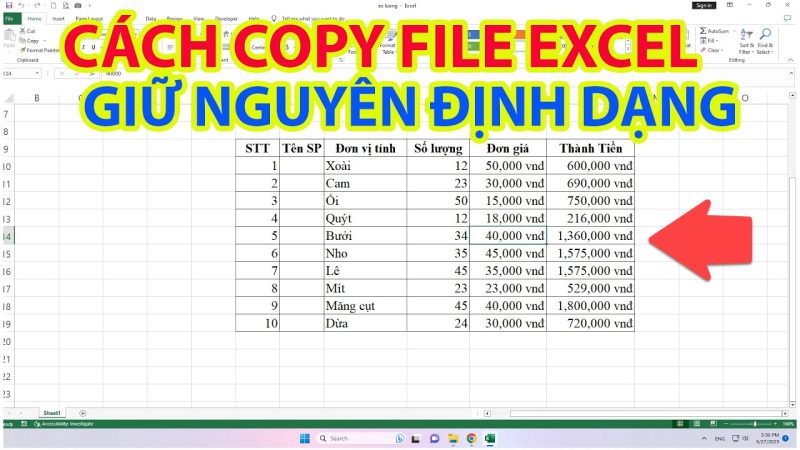Activate the Format Painter tool
The image size is (800, 450).
pos(40,50)
